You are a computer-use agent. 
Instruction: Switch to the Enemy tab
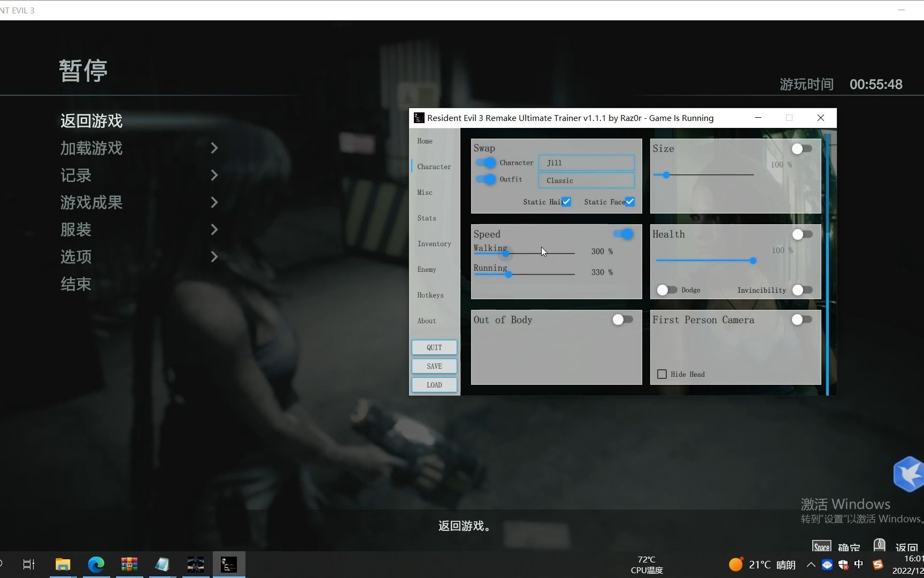click(427, 269)
